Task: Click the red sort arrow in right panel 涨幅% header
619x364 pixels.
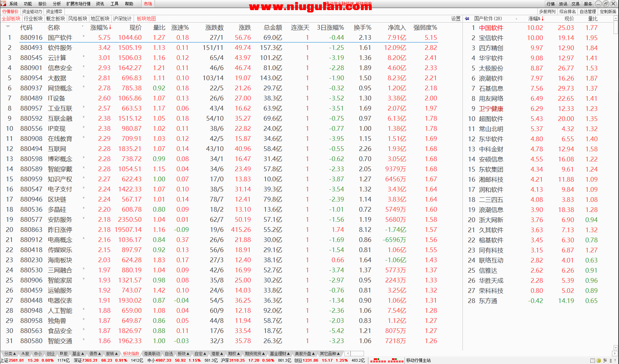Action: 542,19
